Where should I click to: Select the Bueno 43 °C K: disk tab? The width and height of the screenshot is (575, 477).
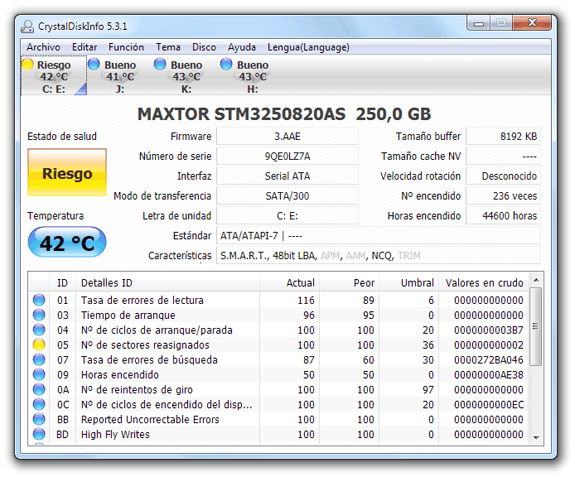186,76
